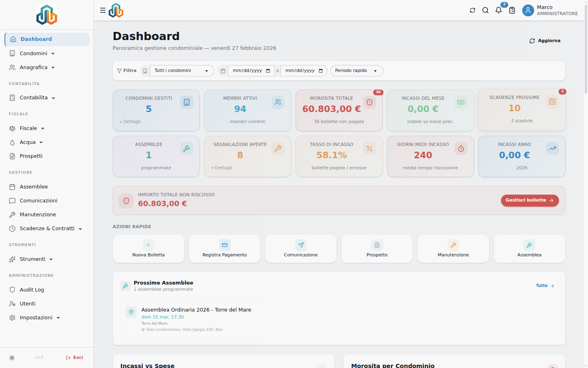The image size is (588, 368).
Task: Open Comunicazioni in the sidebar
Action: [47, 201]
